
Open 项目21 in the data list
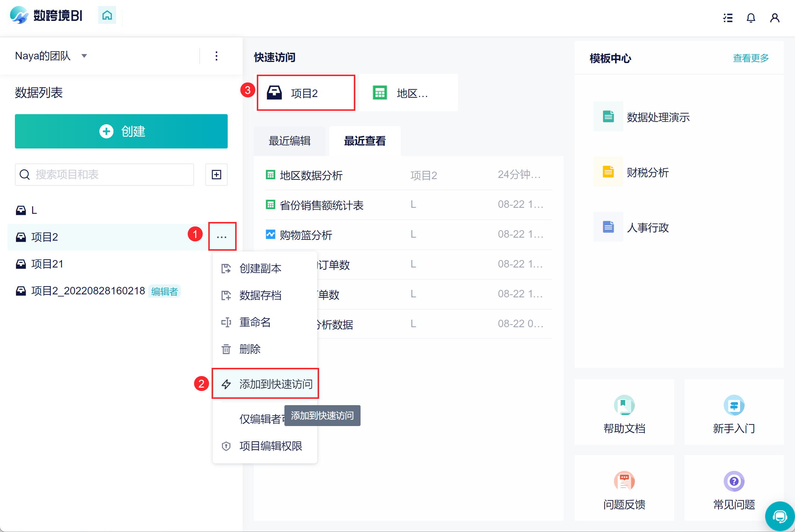pyautogui.click(x=47, y=264)
